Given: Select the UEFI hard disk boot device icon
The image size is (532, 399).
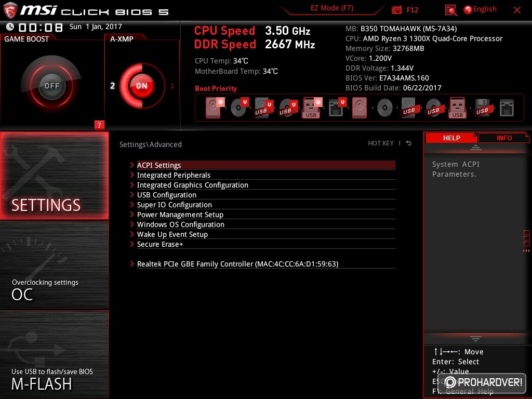Looking at the screenshot, I should [x=215, y=108].
